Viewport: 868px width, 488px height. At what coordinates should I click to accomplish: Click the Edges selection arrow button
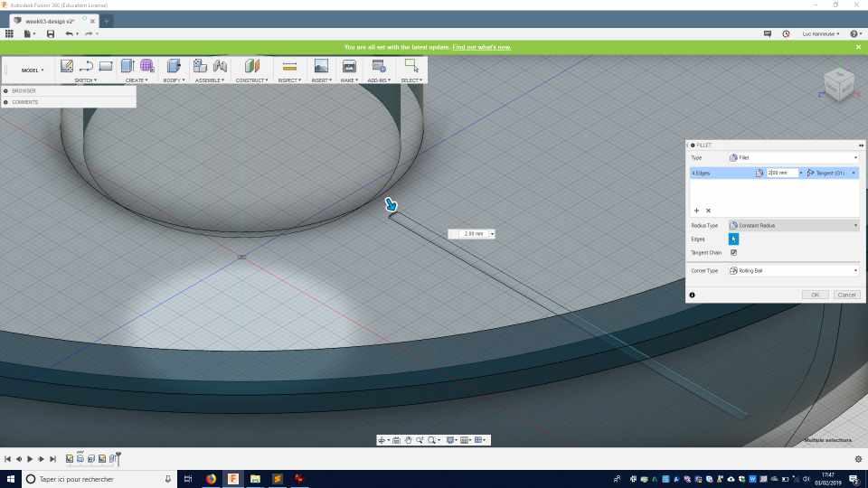click(x=733, y=239)
